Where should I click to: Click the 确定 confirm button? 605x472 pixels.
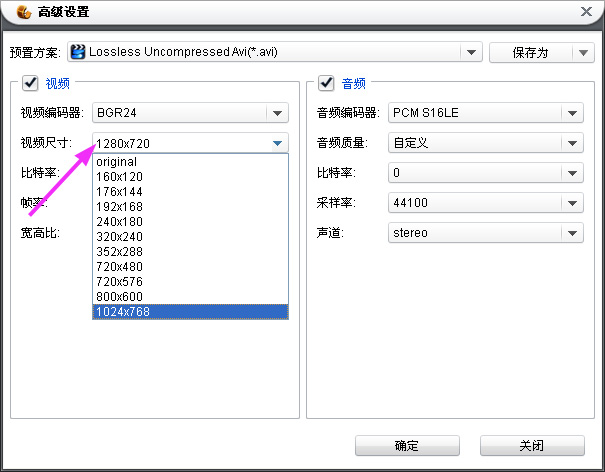pos(407,446)
